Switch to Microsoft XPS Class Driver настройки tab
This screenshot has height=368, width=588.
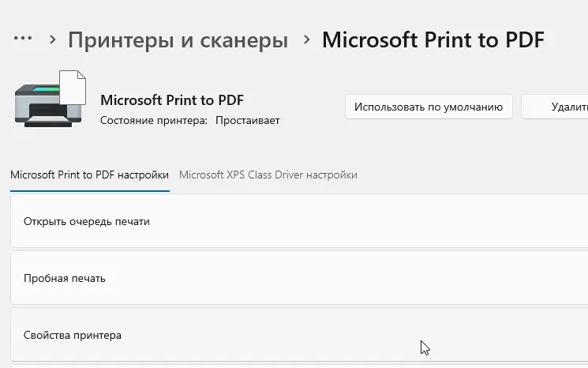pyautogui.click(x=268, y=175)
